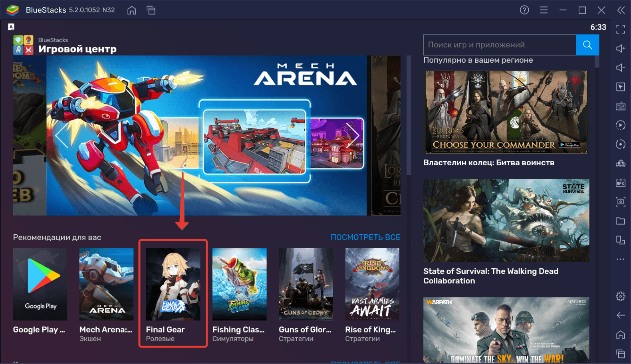Click the macro play circle sidebar icon
This screenshot has height=364, width=631.
pyautogui.click(x=621, y=125)
